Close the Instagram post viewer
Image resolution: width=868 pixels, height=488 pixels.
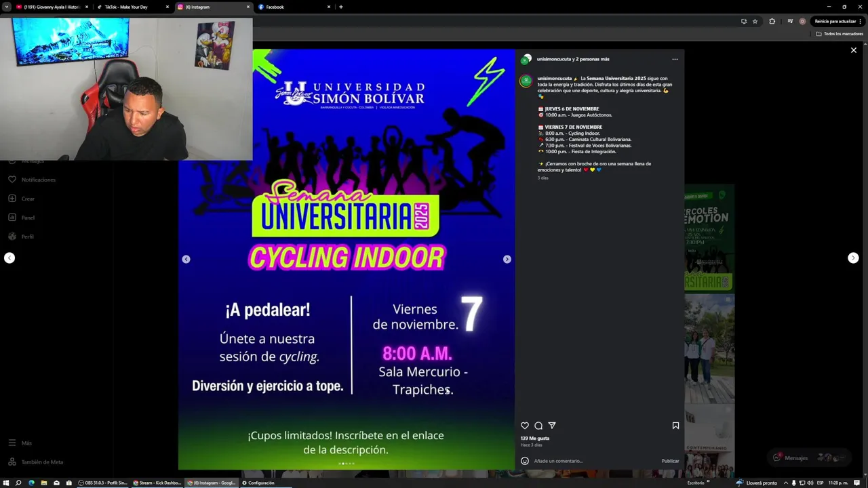tap(854, 50)
